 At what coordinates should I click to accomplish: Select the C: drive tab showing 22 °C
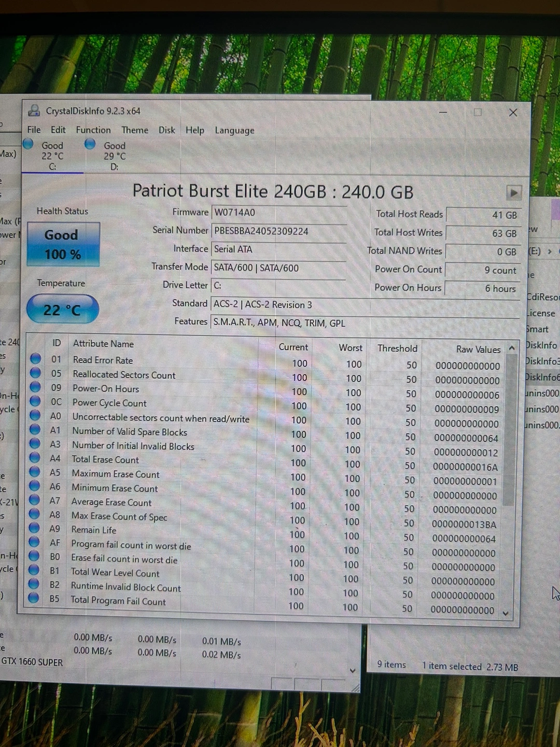click(52, 155)
